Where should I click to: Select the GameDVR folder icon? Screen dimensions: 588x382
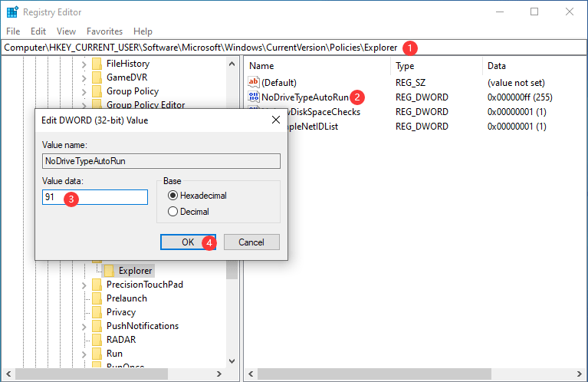[97, 77]
